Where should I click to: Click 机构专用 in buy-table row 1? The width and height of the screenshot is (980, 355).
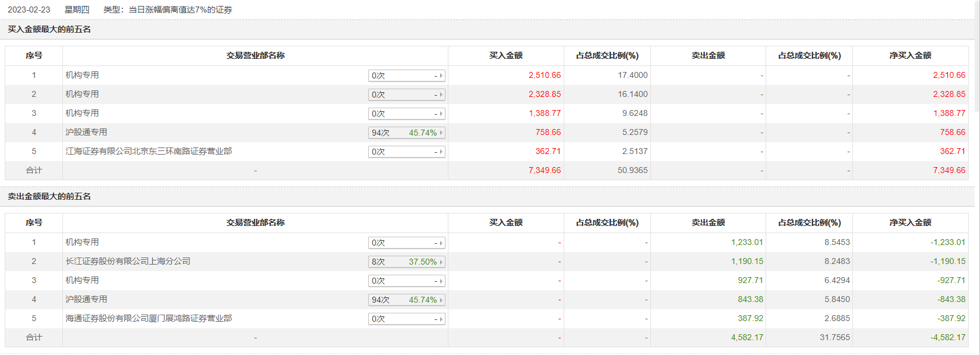point(82,75)
